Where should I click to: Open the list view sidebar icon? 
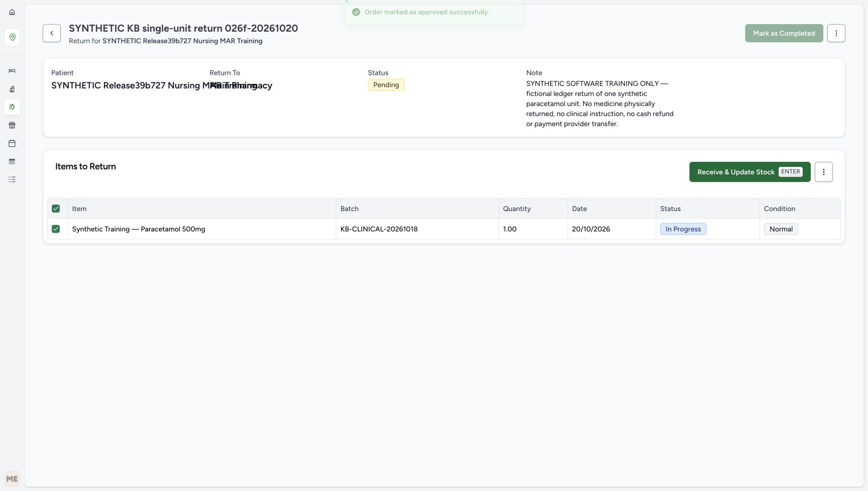[12, 179]
